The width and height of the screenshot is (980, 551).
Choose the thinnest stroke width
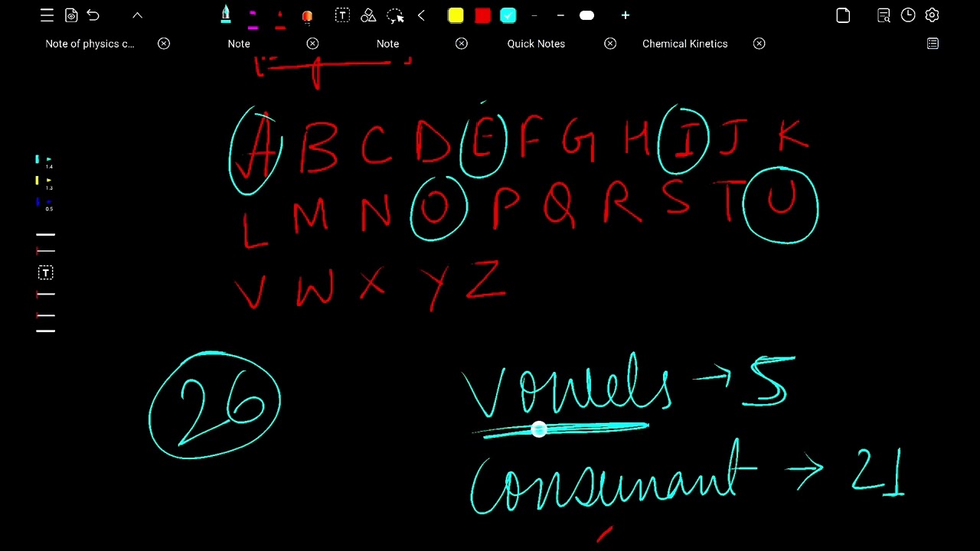point(534,15)
